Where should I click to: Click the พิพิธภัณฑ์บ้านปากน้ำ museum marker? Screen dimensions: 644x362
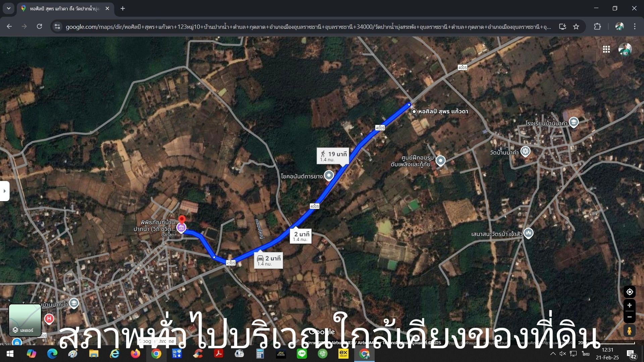click(x=181, y=228)
